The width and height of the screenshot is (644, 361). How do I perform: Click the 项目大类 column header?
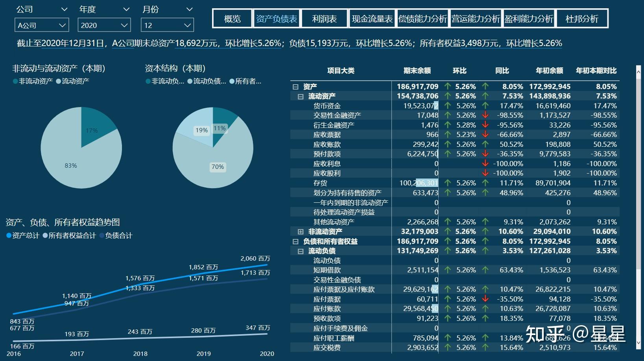(341, 71)
